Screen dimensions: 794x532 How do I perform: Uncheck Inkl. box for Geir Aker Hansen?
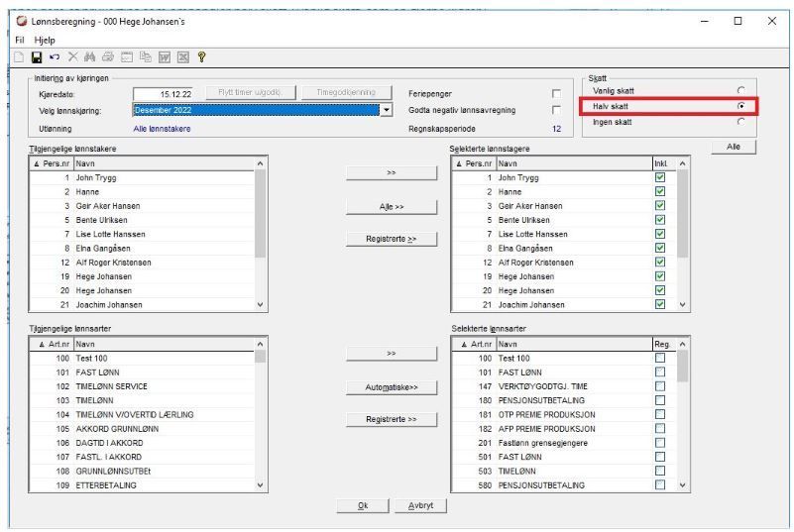point(660,205)
